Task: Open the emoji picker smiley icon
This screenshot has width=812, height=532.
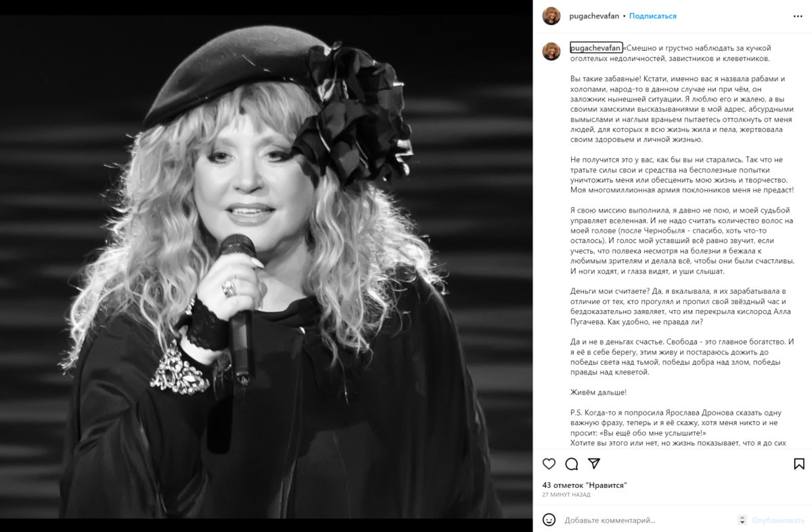Action: (549, 520)
